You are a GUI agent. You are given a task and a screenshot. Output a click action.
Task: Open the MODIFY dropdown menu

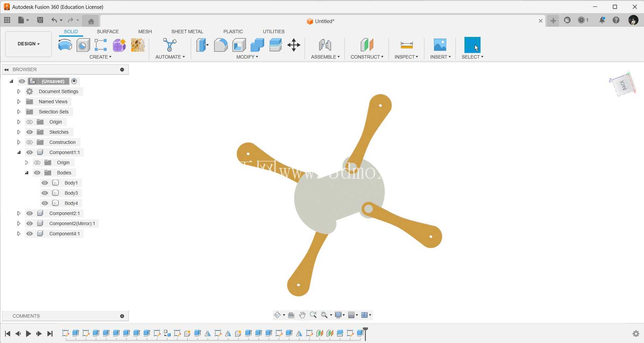coord(247,57)
